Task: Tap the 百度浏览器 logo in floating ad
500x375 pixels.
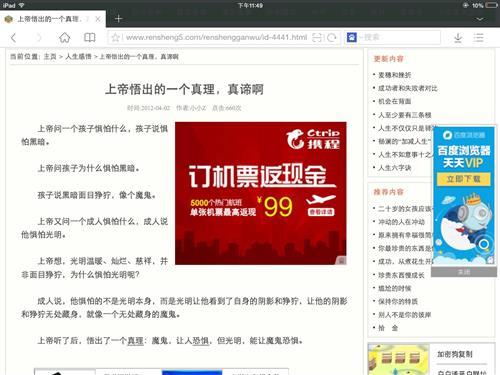Action: point(464,135)
